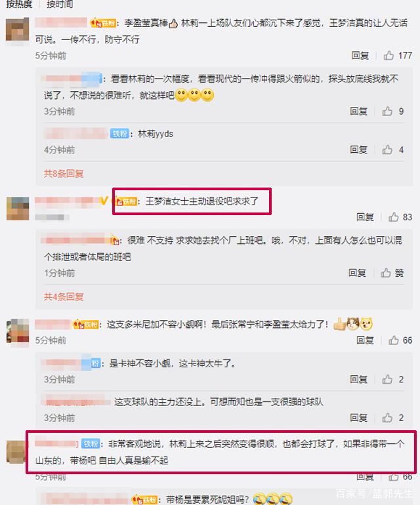Image resolution: width=420 pixels, height=505 pixels.
Task: Reply to the 李盈莹真棒 comment
Action: pyautogui.click(x=360, y=55)
